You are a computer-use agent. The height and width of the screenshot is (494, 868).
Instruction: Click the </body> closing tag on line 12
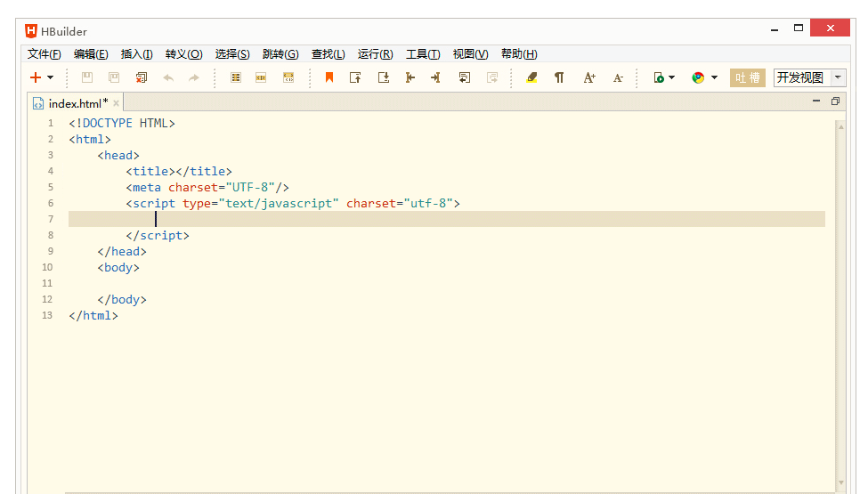coord(122,299)
